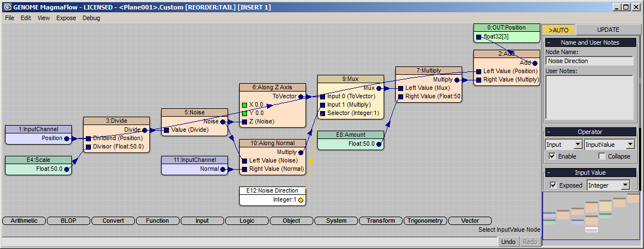
Task: Click the Z (Noise) input socket
Action: pos(244,121)
